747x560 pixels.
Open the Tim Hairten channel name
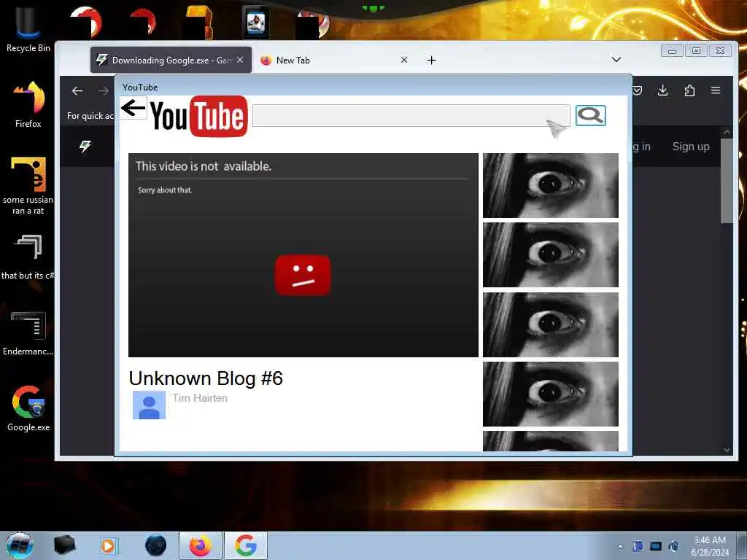click(200, 398)
